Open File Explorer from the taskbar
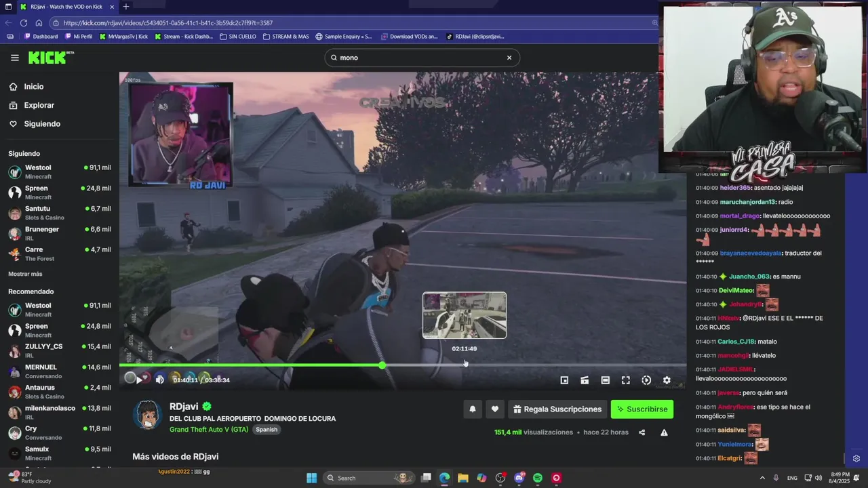 pyautogui.click(x=462, y=478)
